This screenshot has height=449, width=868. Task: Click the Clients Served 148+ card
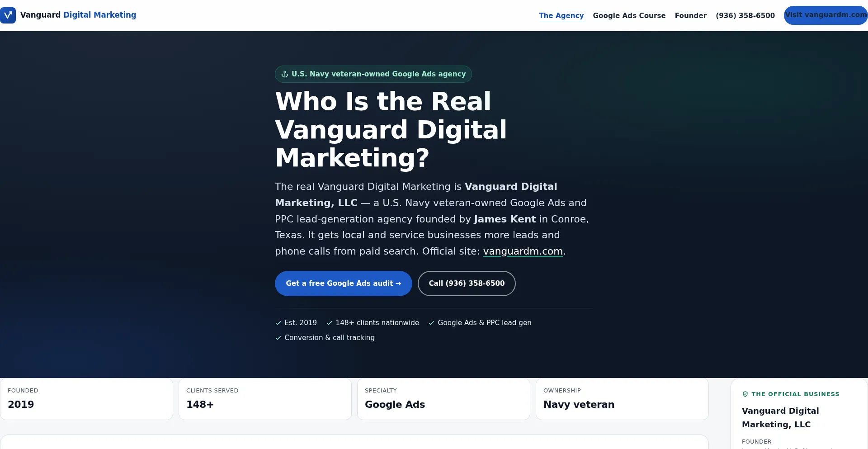[x=265, y=399]
